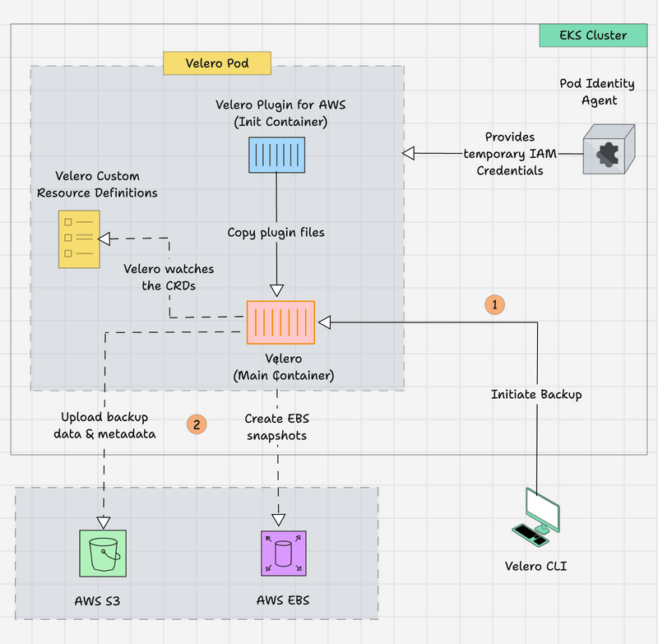
Task: Click the 'Velero watches the CRDs' text
Action: pyautogui.click(x=169, y=277)
